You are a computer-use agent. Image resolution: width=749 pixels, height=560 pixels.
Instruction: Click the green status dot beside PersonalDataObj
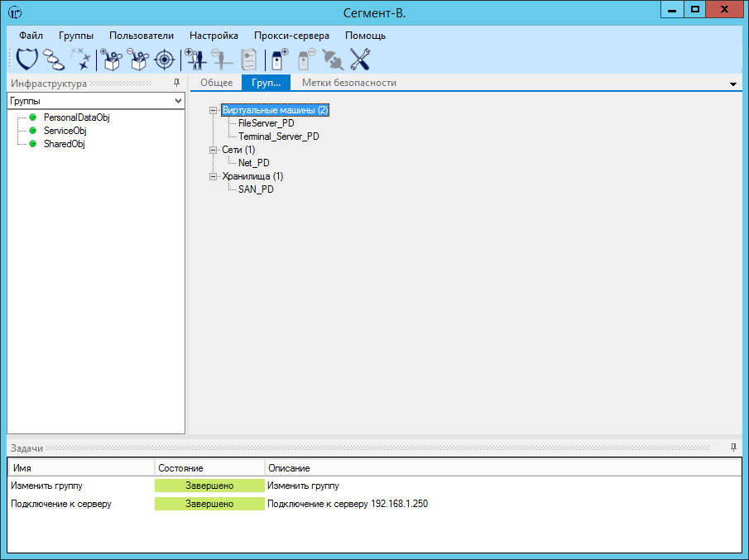point(32,117)
